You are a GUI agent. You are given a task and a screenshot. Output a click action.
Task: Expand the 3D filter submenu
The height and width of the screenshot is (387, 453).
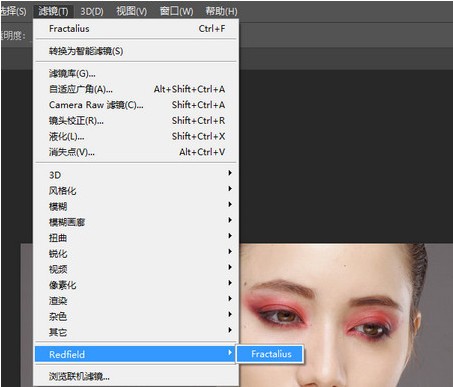[x=136, y=175]
